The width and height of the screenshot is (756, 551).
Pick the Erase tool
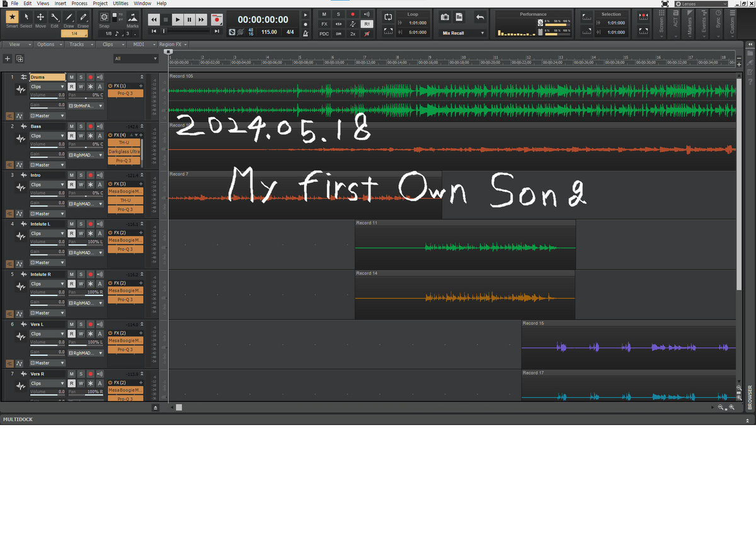click(83, 19)
